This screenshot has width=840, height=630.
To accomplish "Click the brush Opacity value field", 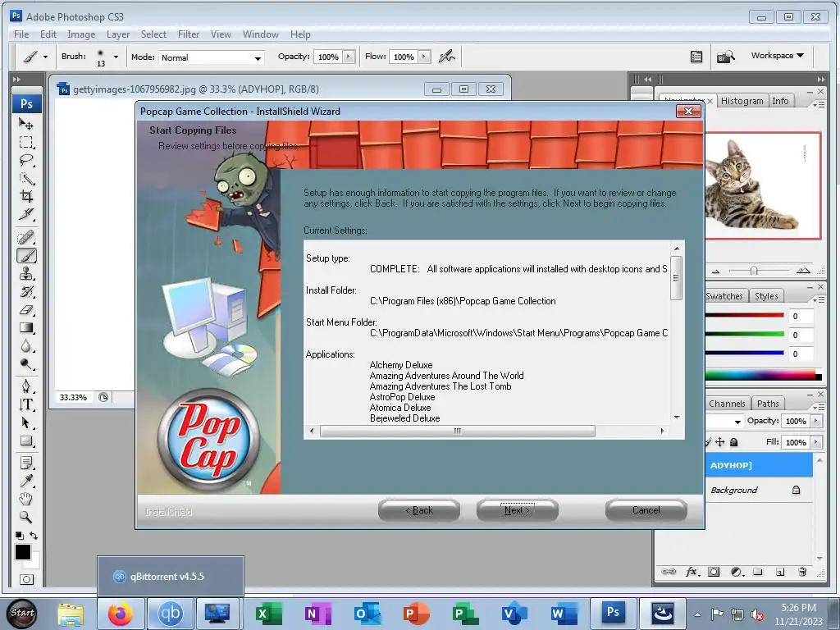I will (x=328, y=57).
